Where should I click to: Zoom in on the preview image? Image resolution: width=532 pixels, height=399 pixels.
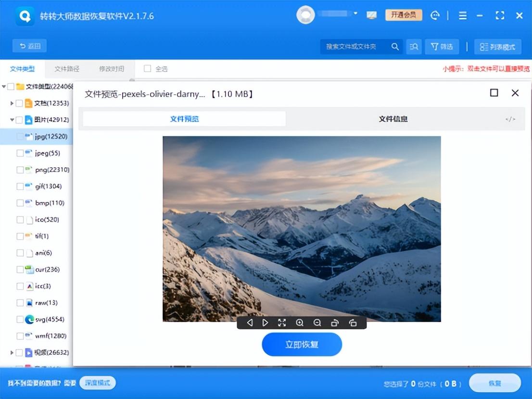[300, 323]
